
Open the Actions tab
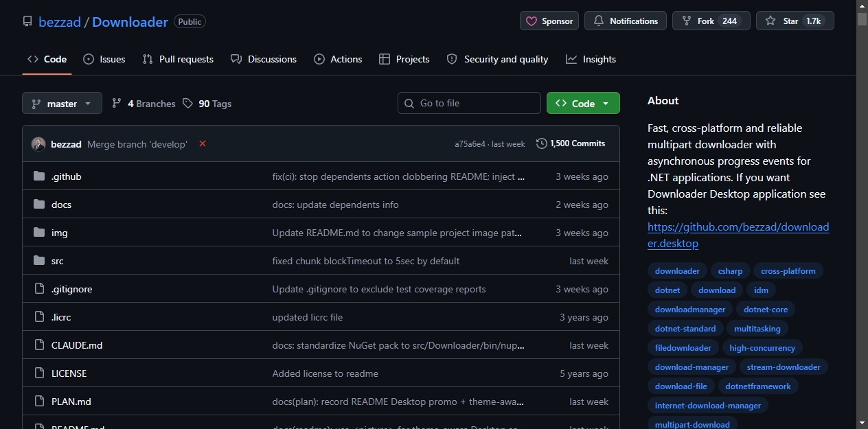point(338,59)
